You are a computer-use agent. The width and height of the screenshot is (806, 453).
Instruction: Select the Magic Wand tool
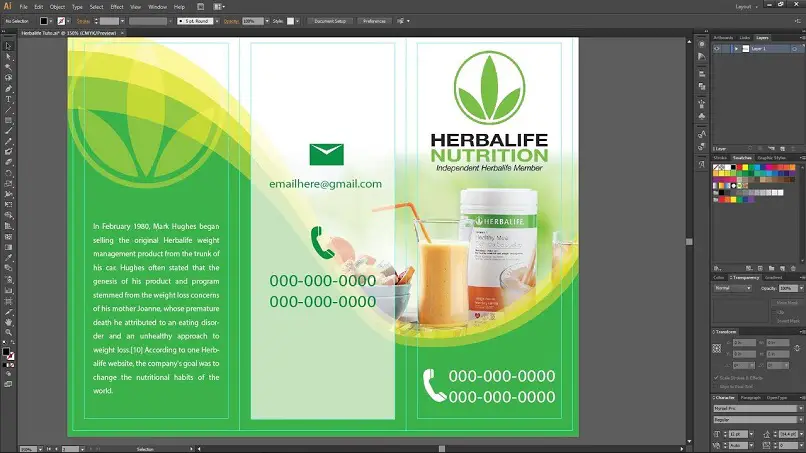click(8, 67)
